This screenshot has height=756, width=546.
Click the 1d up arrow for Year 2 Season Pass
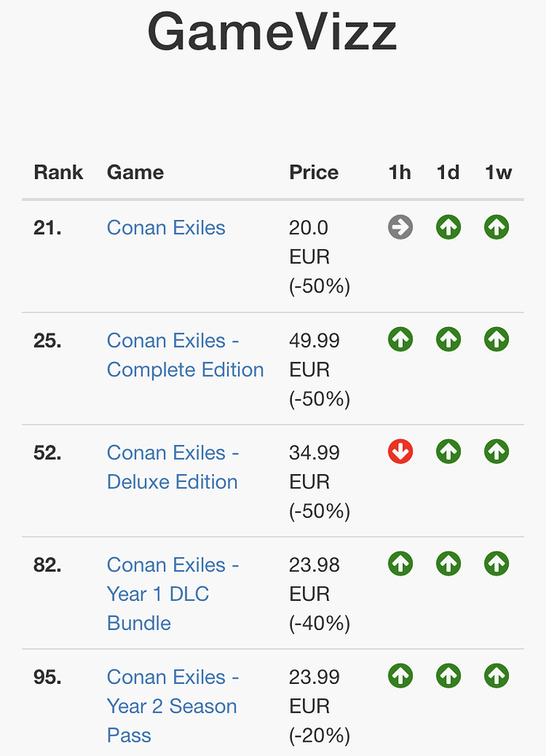click(x=449, y=677)
